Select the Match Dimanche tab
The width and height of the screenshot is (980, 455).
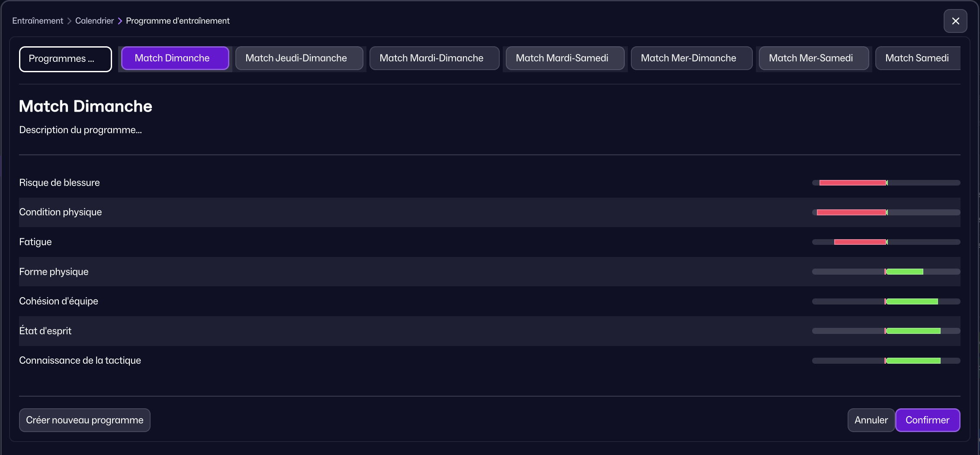(175, 58)
